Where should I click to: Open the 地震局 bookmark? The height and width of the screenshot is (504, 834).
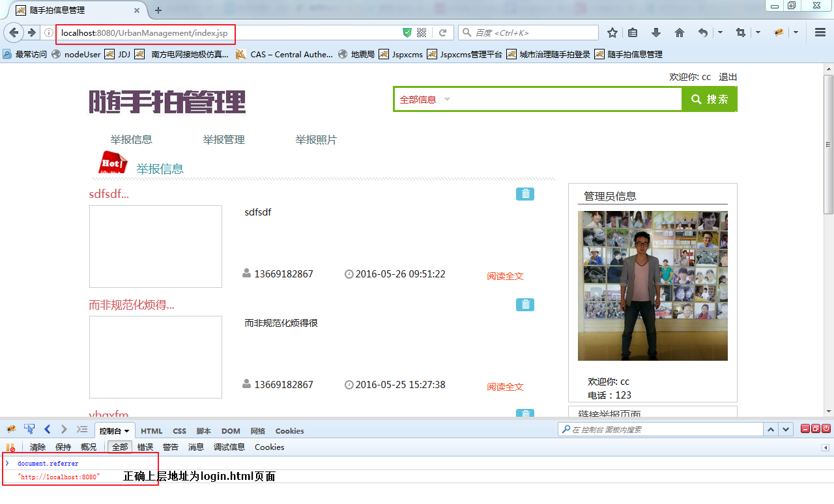click(x=356, y=55)
